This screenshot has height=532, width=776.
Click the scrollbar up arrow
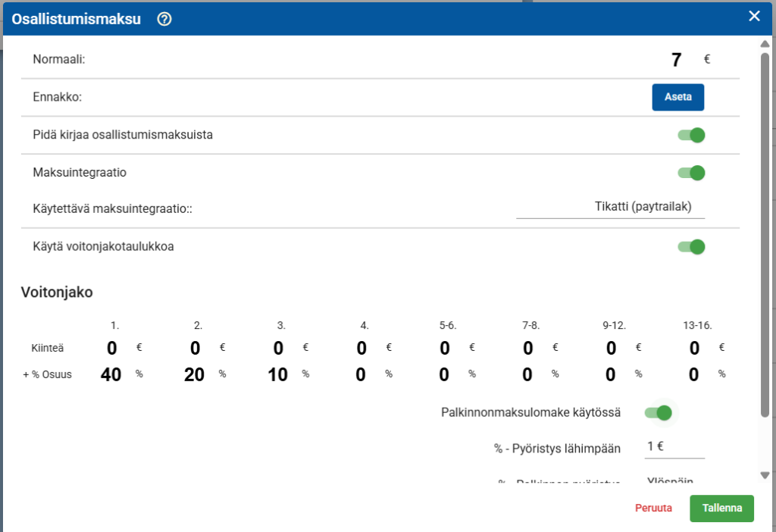click(x=765, y=44)
